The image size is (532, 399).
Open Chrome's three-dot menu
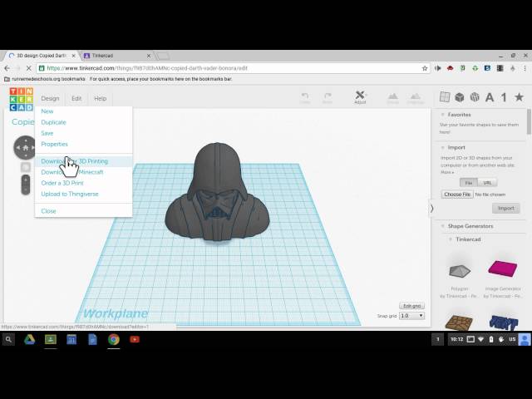(x=525, y=68)
